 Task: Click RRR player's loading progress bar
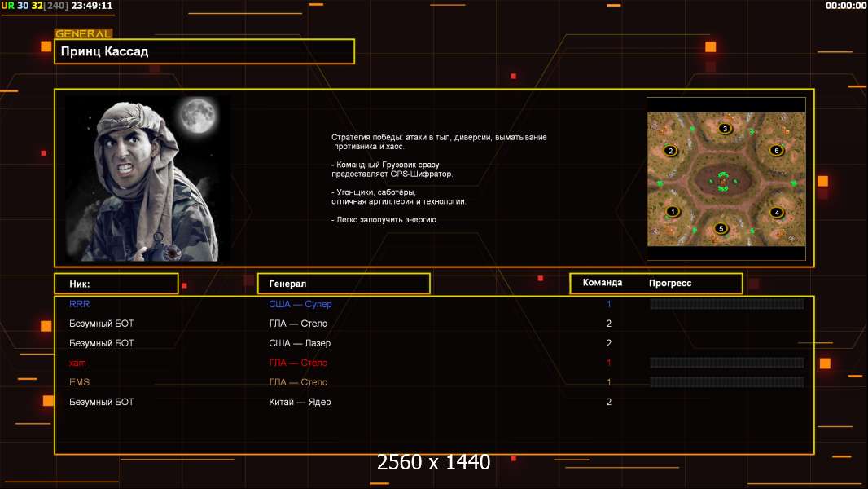(726, 304)
